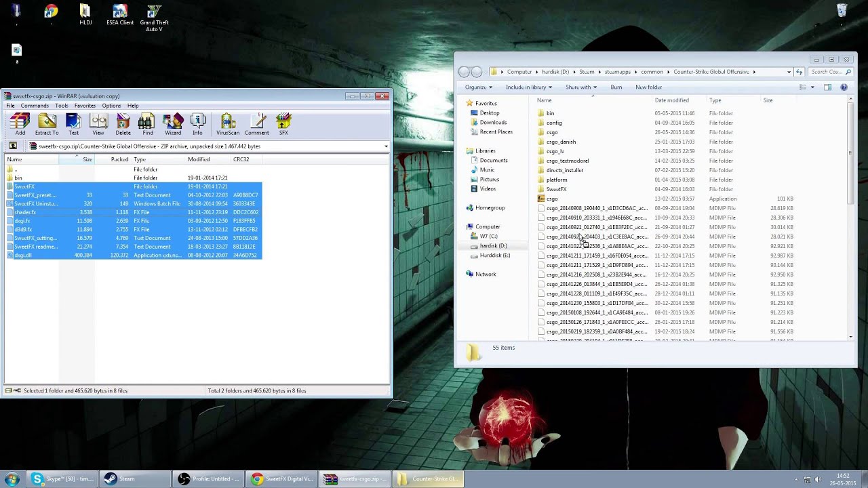Click the New folder button in Explorer
The image size is (868, 488).
pyautogui.click(x=648, y=87)
